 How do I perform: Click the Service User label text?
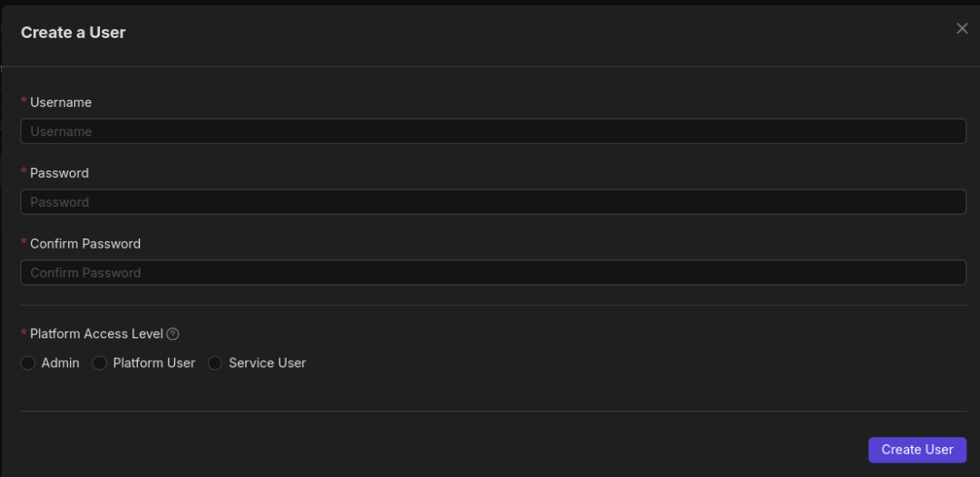pyautogui.click(x=268, y=363)
